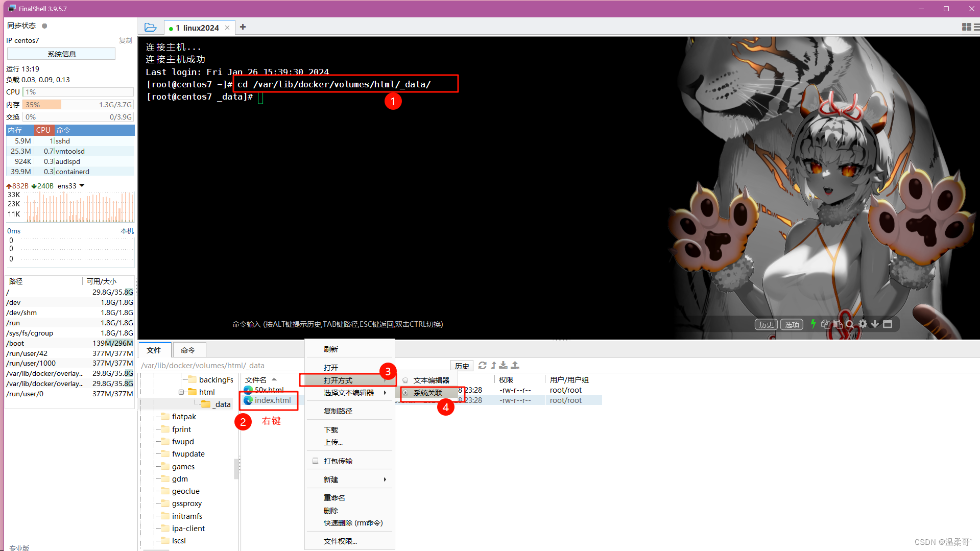Click the /boot disk path row
Image resolution: width=980 pixels, height=551 pixels.
tap(70, 343)
